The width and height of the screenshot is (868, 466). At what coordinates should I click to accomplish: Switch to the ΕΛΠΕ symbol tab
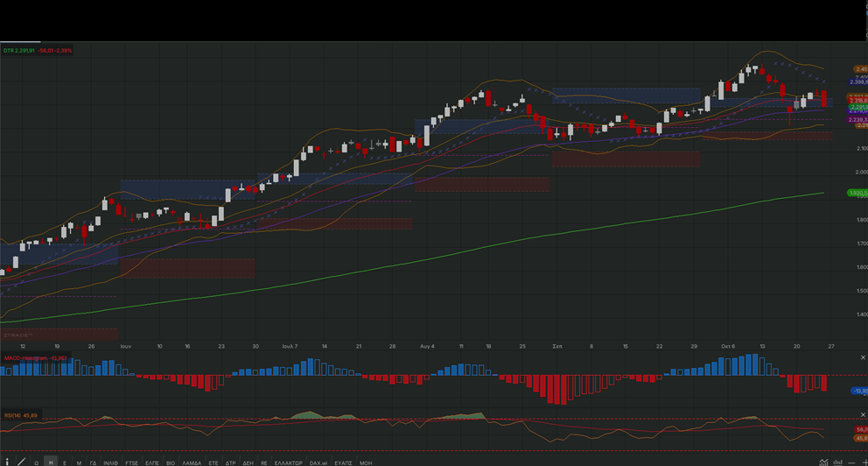152,462
